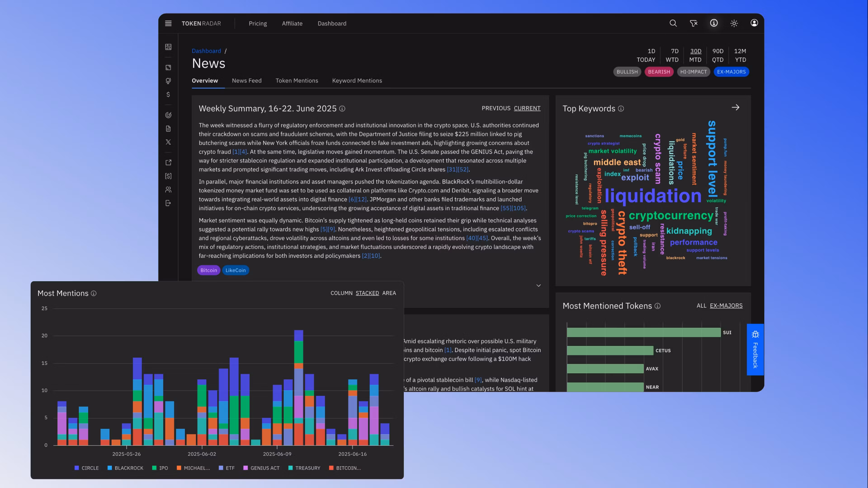Open the logout sidebar icon

168,203
